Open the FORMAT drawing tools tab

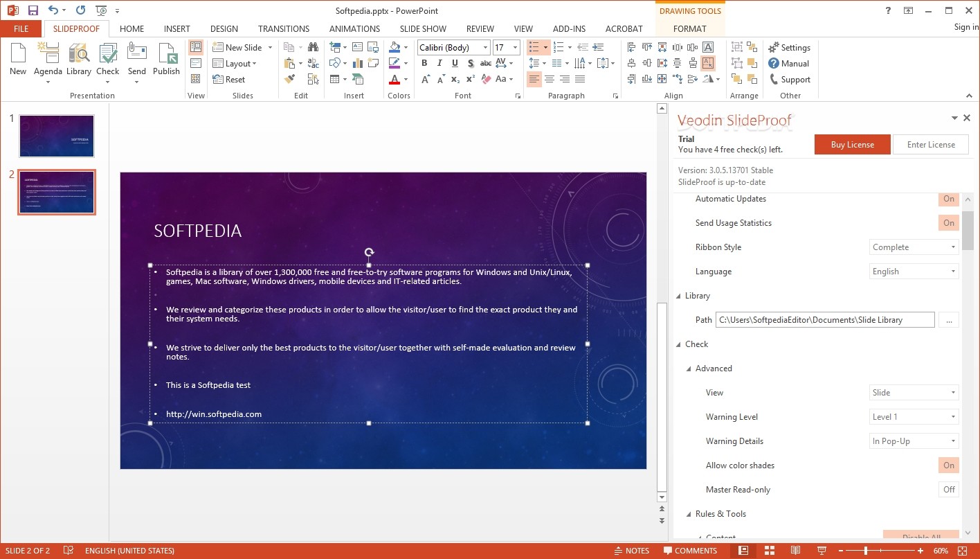tap(689, 29)
